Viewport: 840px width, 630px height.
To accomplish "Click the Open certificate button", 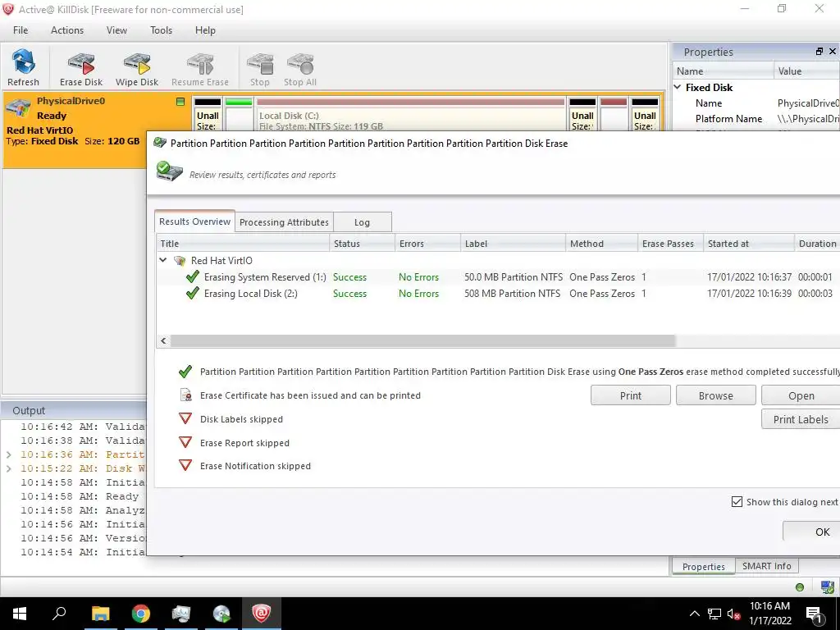I will (x=801, y=395).
